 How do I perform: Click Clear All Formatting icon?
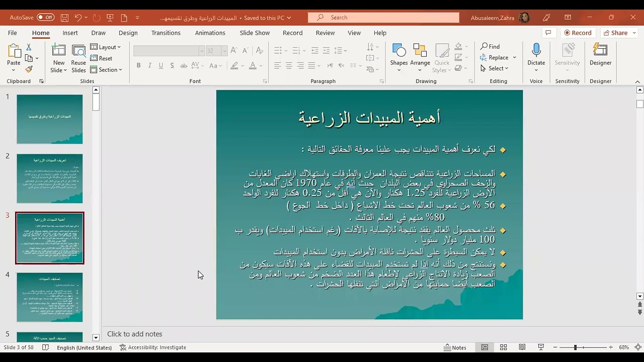259,51
